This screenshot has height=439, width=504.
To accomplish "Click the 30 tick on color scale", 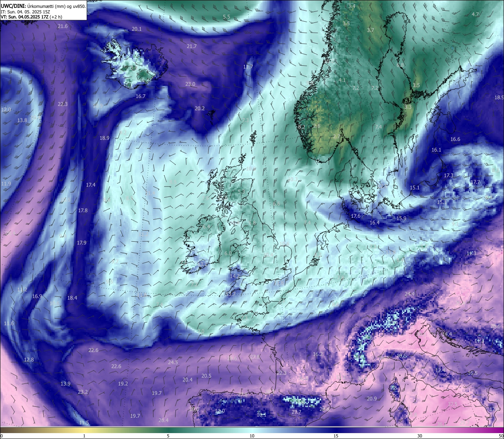I will (420, 436).
